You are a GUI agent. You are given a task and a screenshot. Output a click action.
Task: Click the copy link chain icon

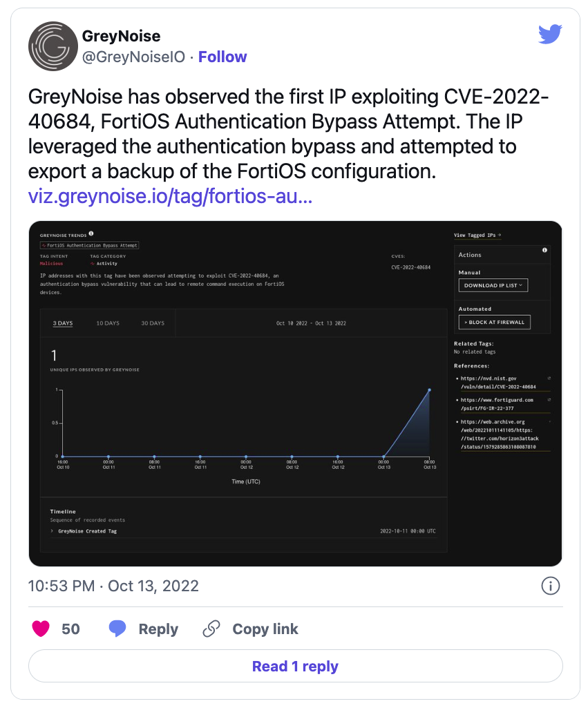coord(211,629)
